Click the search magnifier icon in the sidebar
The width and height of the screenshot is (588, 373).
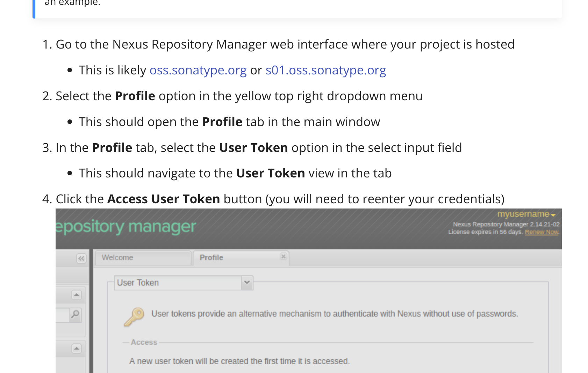tap(75, 315)
